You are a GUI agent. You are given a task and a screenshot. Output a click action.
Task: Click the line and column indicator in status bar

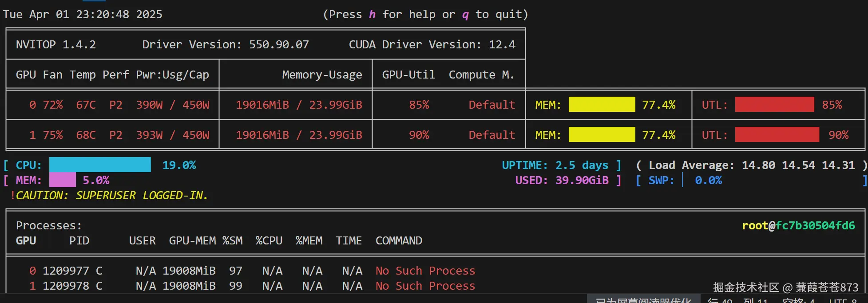(737, 300)
